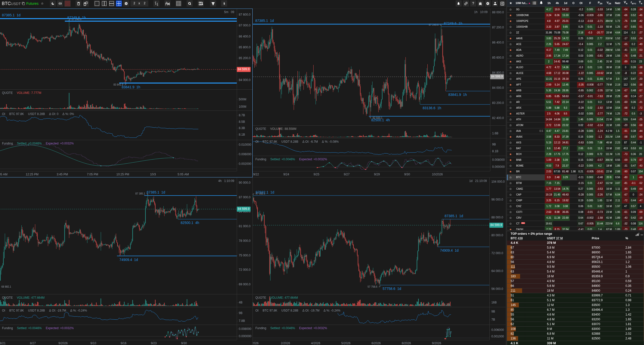Toggle the favorite star for AAVE
Viewport: 644px width, 345px height.
pyautogui.click(x=511, y=39)
